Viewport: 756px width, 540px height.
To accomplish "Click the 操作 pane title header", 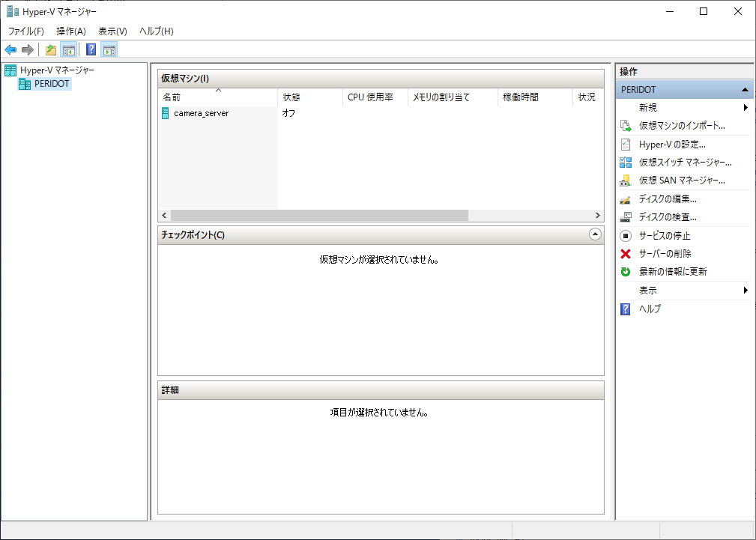I will pos(685,71).
